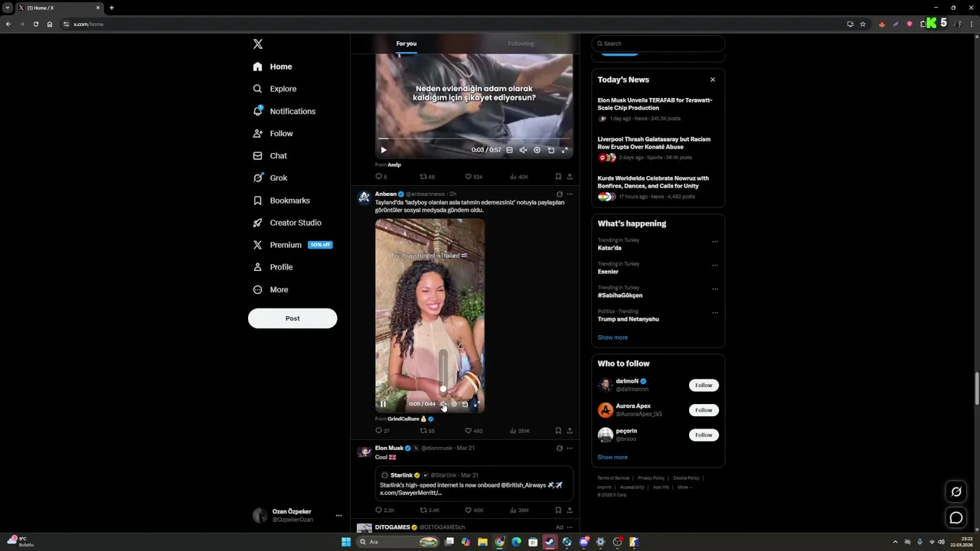The width and height of the screenshot is (980, 551).
Task: Show more under What's happening
Action: [x=612, y=337]
